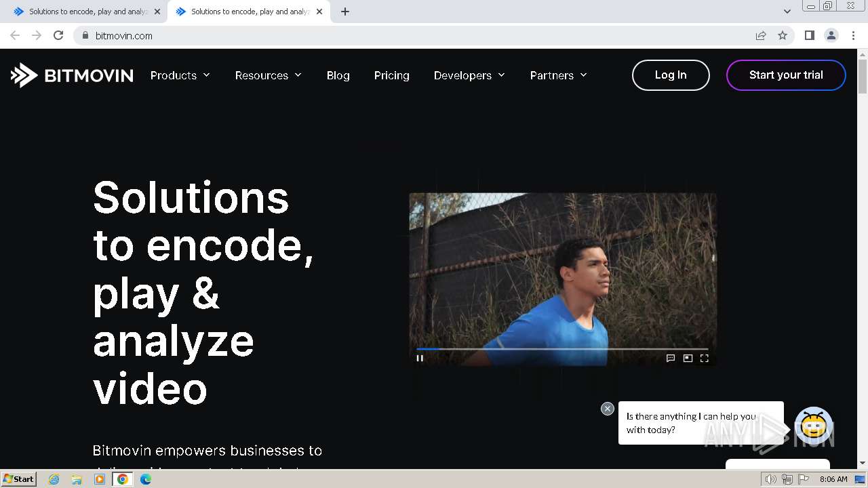The height and width of the screenshot is (488, 868).
Task: Click the headline 'Solutions to encode, play & analyze video'
Action: coord(203,292)
